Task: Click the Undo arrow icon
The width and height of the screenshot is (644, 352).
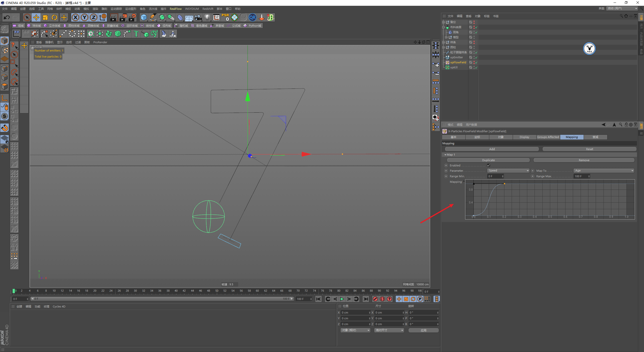Action: 7,17
